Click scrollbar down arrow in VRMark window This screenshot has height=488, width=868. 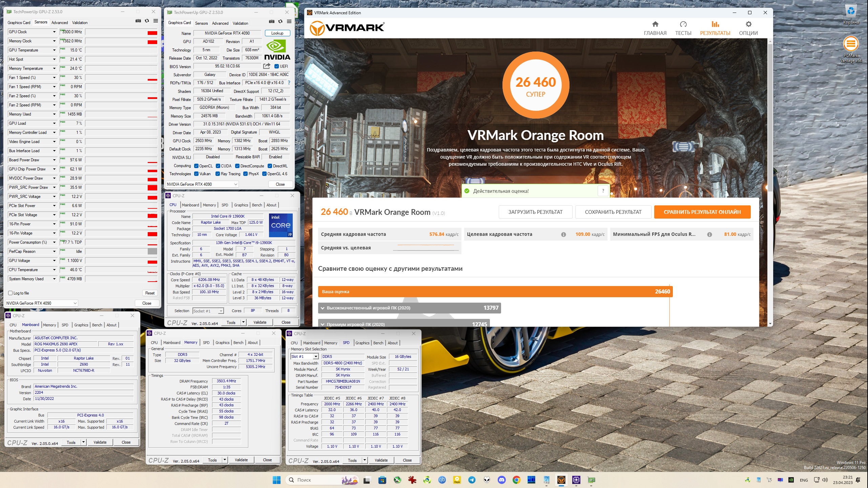tap(770, 324)
